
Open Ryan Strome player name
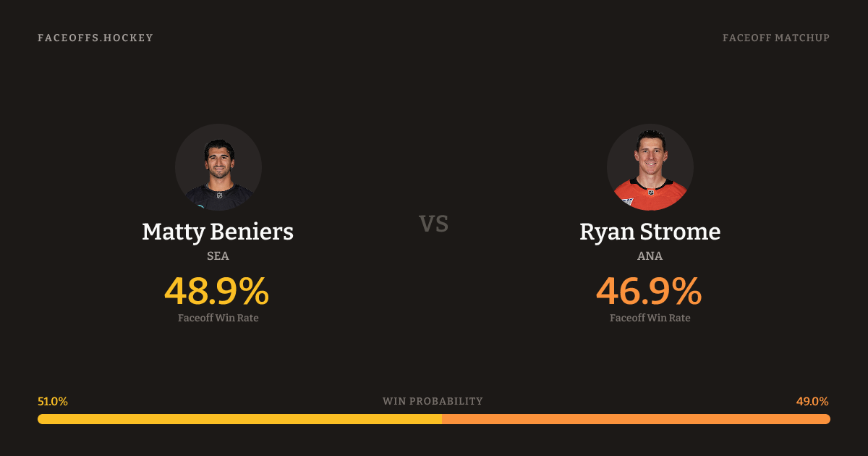pos(650,232)
